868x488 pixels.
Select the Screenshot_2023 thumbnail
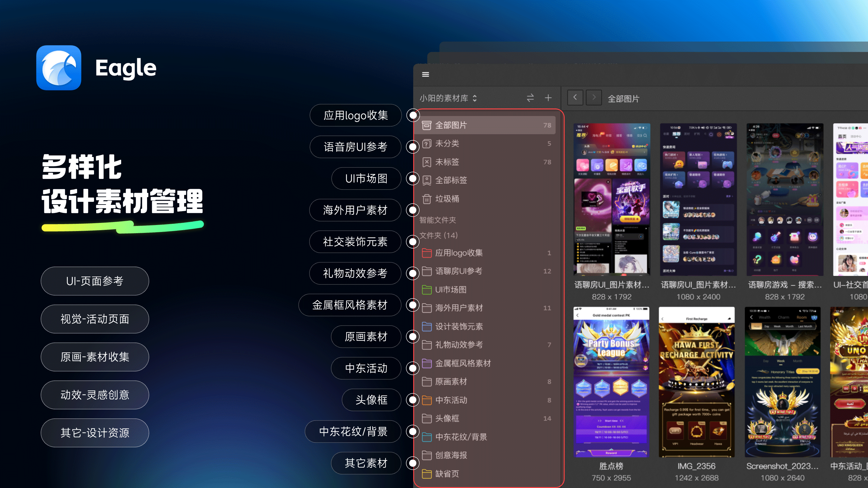click(x=782, y=382)
